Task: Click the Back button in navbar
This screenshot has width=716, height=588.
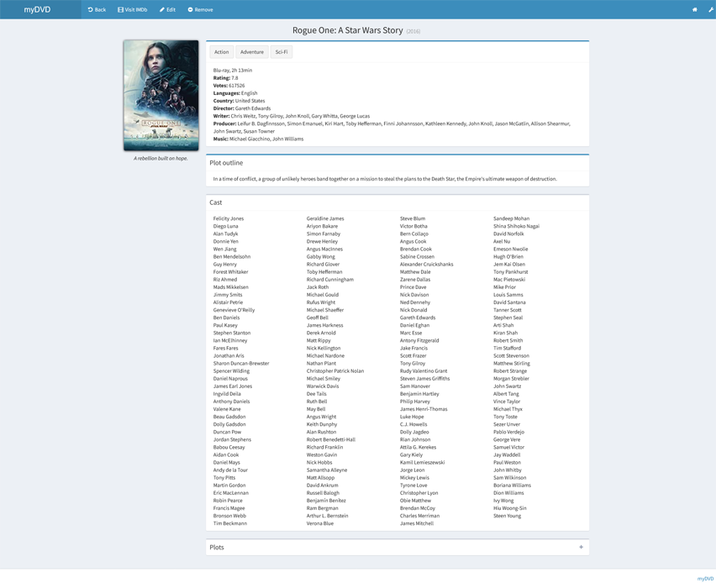Action: [97, 9]
